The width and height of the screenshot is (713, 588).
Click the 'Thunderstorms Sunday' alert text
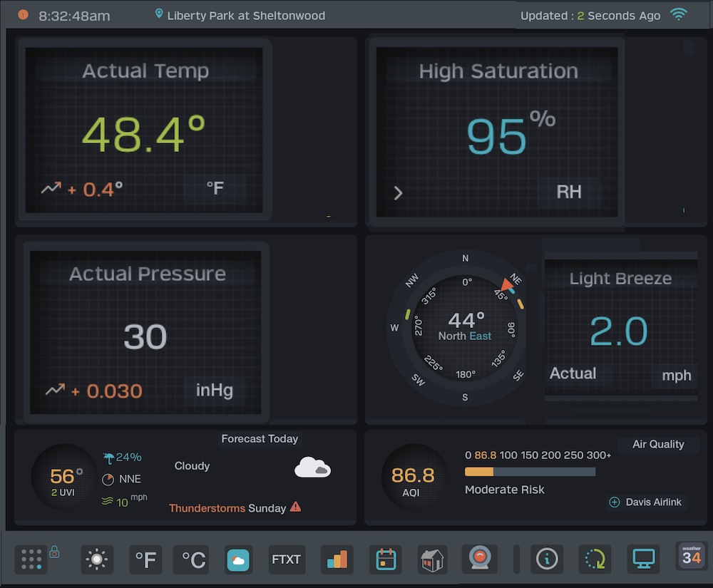point(227,508)
